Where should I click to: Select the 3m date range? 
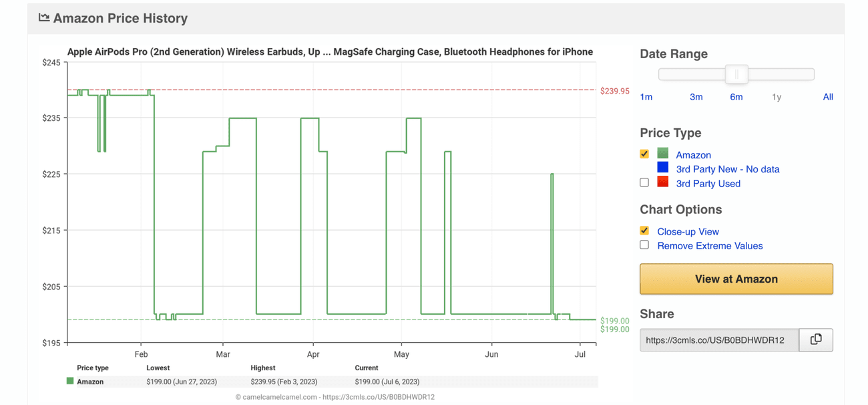click(x=696, y=97)
